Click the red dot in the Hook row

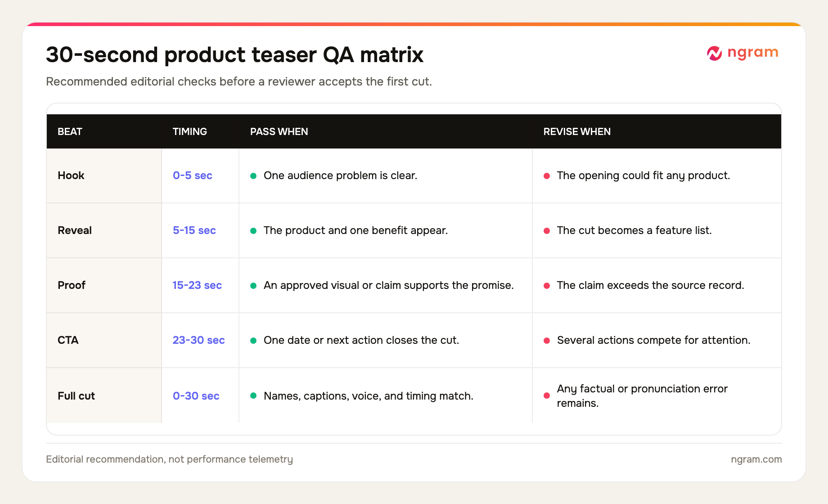click(547, 176)
